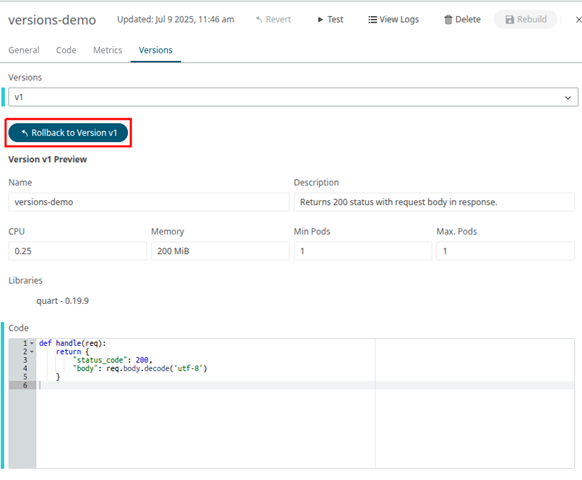This screenshot has width=582, height=480.
Task: Click the Name field versions-demo
Action: coord(148,202)
